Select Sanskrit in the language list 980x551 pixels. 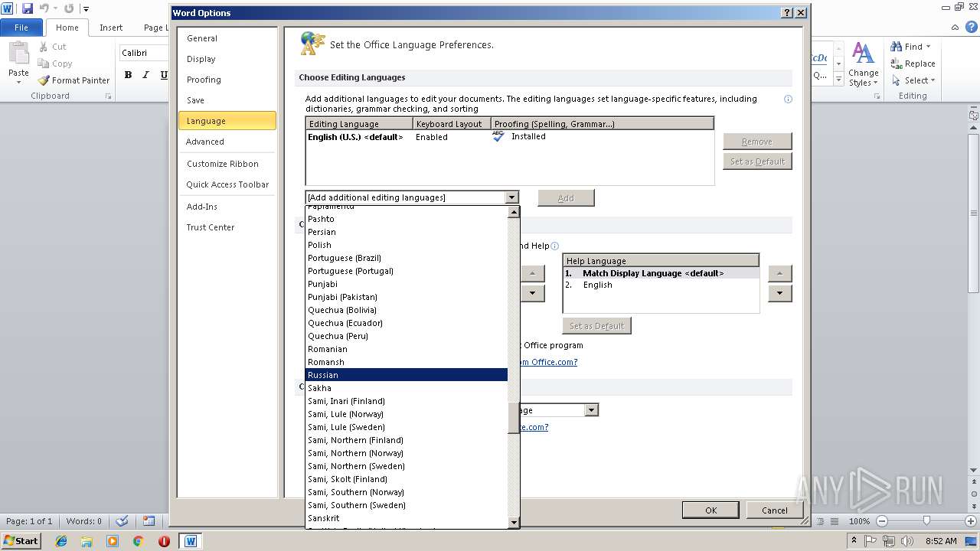click(406, 518)
